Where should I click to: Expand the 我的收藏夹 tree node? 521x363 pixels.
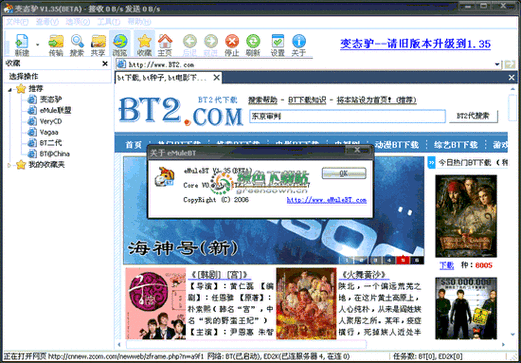click(x=9, y=165)
